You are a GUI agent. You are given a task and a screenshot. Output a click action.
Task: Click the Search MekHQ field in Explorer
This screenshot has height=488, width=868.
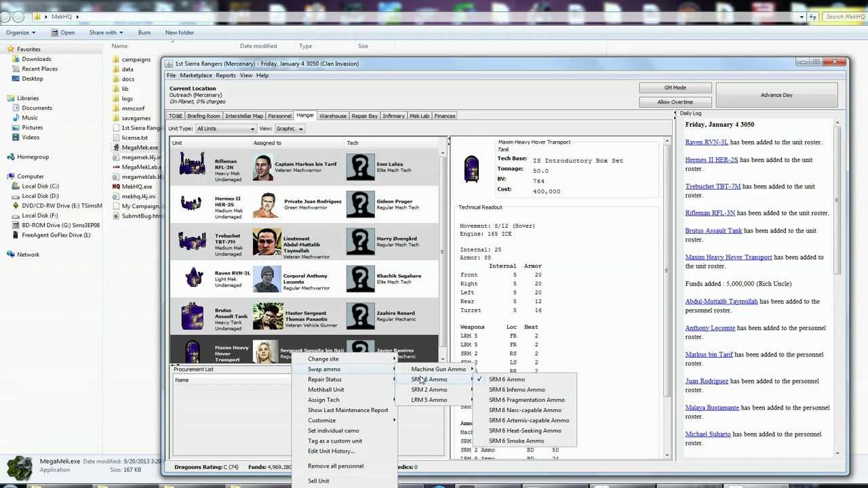tap(844, 16)
